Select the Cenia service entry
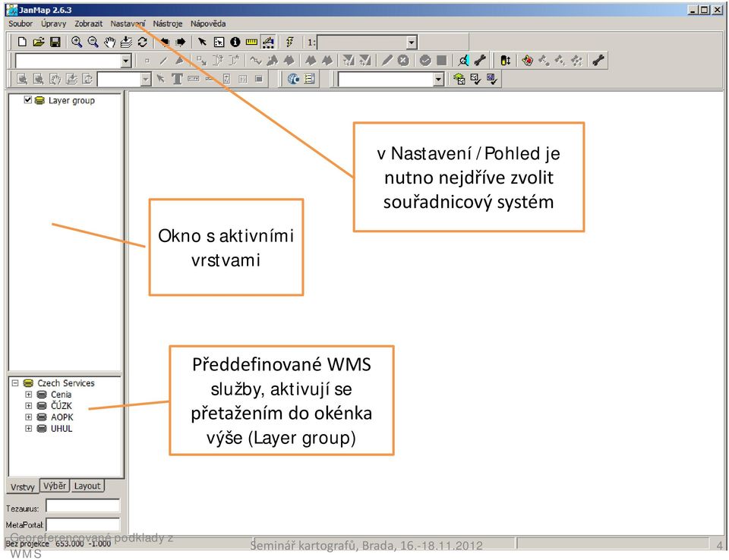 pos(61,395)
